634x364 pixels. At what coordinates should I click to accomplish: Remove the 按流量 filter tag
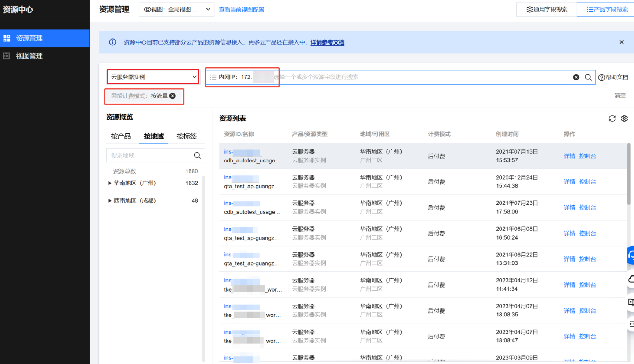[x=173, y=96]
